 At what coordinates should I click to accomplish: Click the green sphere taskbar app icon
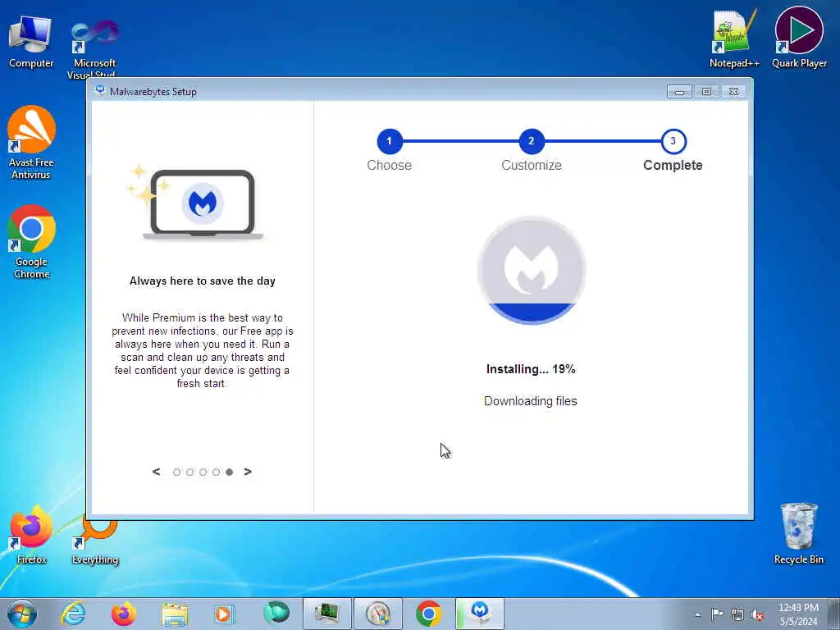tap(276, 614)
